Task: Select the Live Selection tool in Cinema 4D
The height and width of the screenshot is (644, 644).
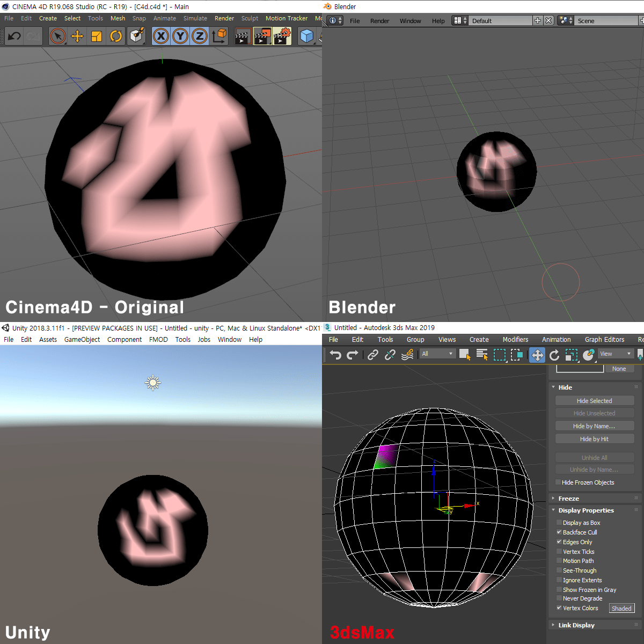Action: (57, 36)
